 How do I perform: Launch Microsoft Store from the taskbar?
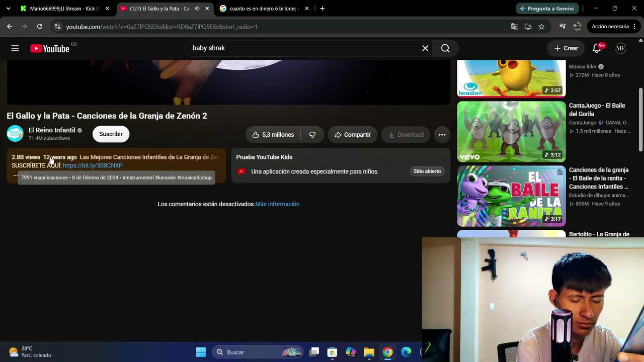(x=332, y=352)
